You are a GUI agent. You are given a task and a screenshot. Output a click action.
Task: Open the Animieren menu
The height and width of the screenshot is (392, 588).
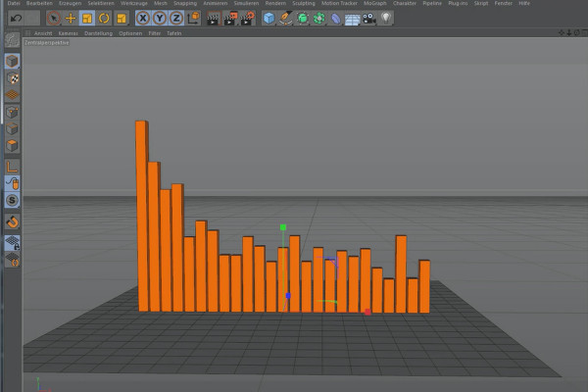coord(216,3)
